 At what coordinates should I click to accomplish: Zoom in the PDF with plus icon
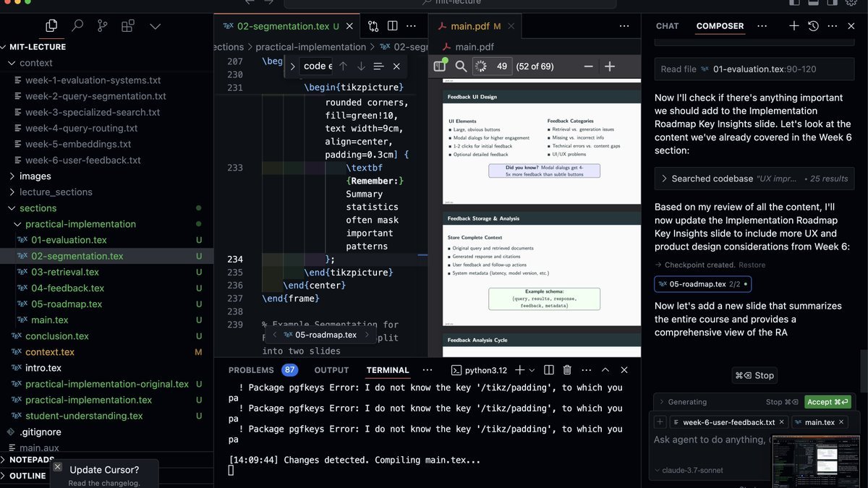(x=610, y=67)
